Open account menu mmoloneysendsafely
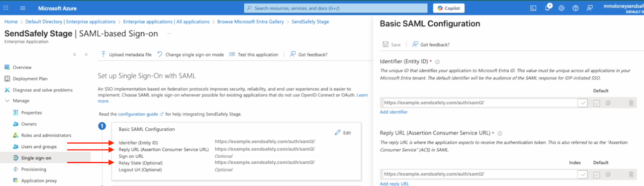The height and width of the screenshot is (186, 644). pos(623,8)
